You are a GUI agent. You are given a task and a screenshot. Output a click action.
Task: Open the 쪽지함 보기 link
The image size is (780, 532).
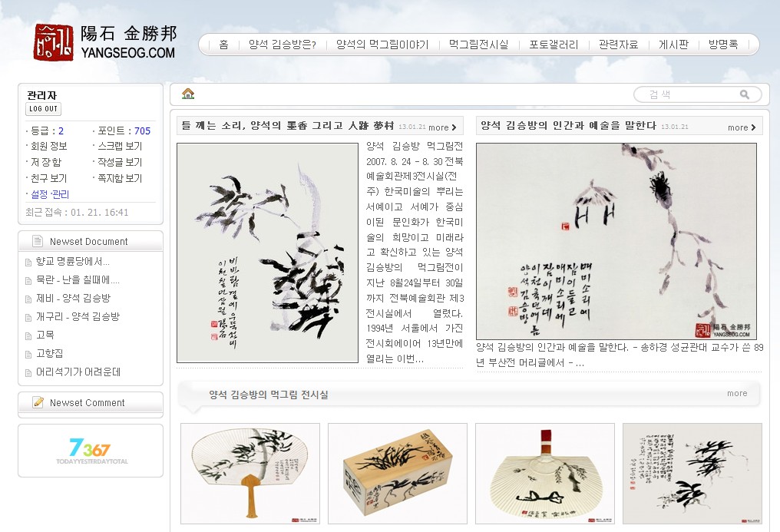(120, 178)
